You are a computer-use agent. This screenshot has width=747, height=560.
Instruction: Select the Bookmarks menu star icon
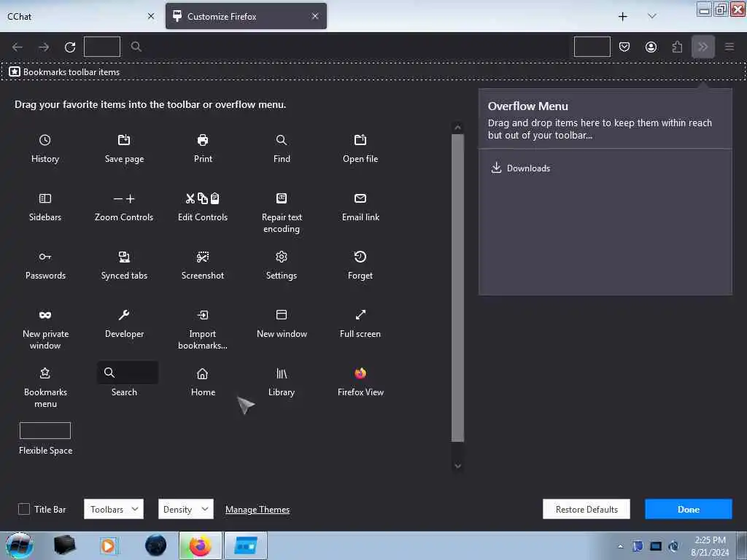point(44,373)
